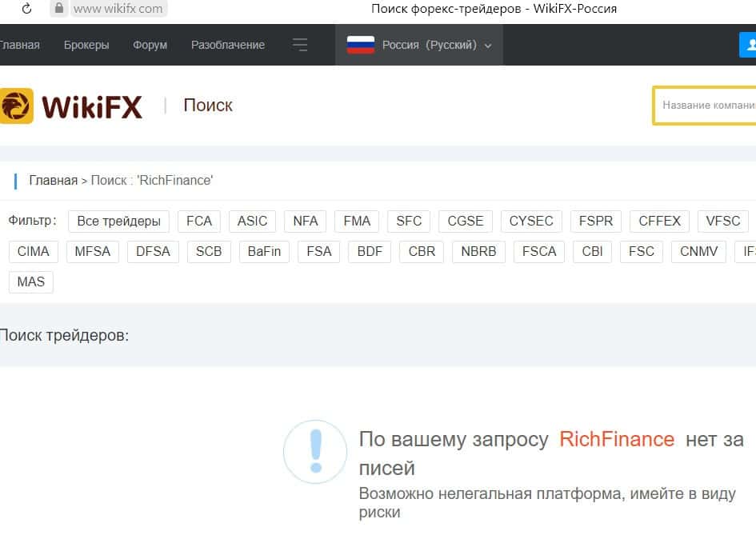Image resolution: width=756 pixels, height=535 pixels.
Task: Select the FCA regulator filter
Action: pyautogui.click(x=199, y=222)
